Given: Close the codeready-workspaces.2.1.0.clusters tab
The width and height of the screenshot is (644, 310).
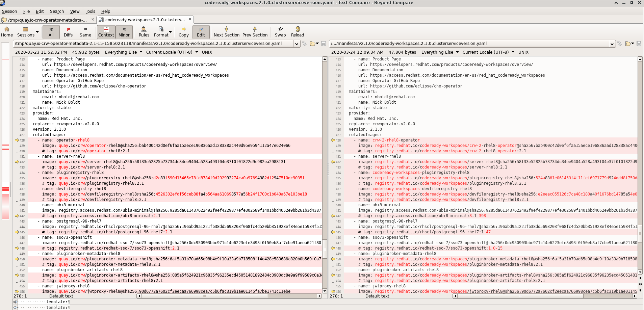Looking at the screenshot, I should 190,19.
